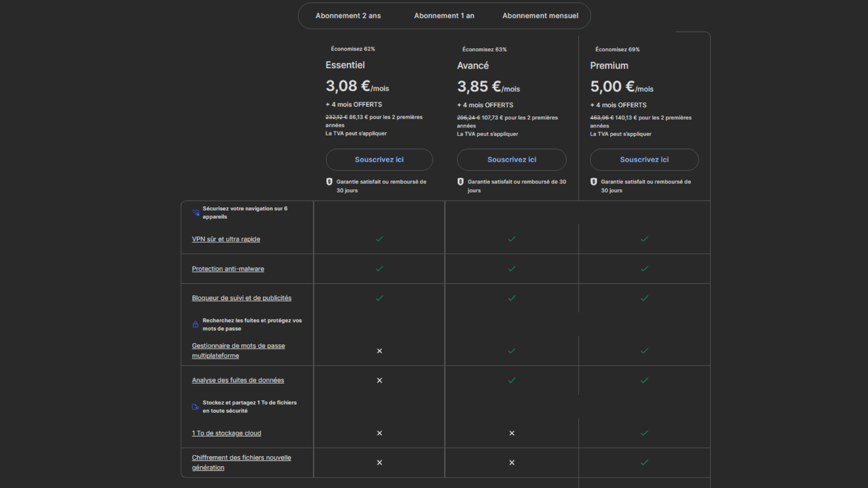This screenshot has height=488, width=868.
Task: Click the Essentiel plan title
Action: [x=345, y=65]
